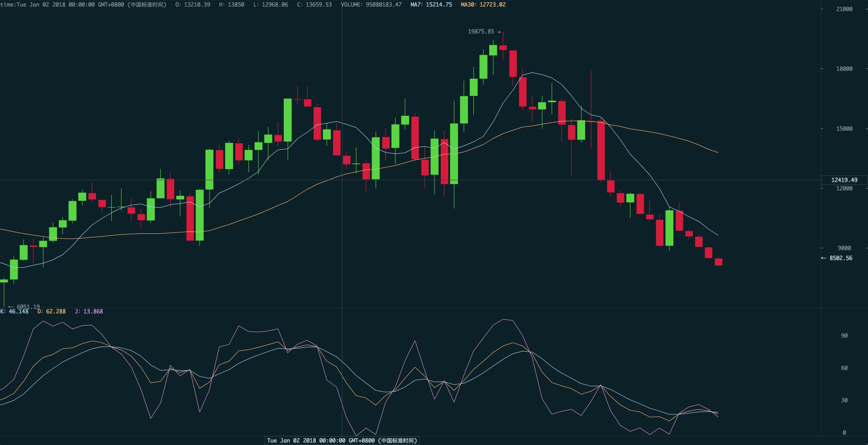
Task: Click the open value O: 13210.39
Action: 193,5
